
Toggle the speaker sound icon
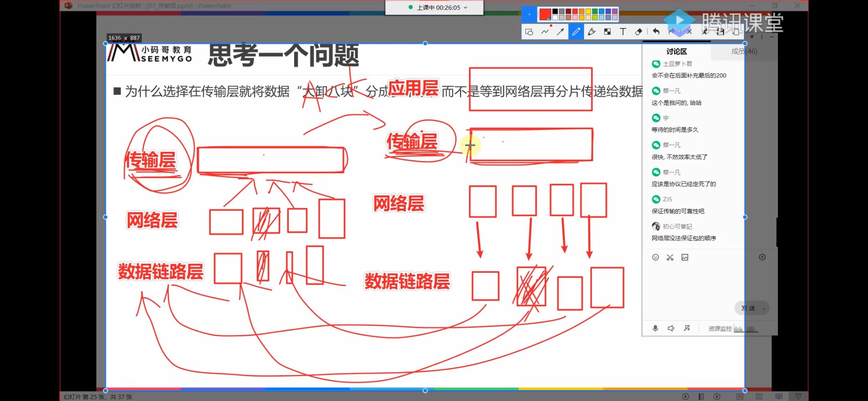pyautogui.click(x=671, y=328)
